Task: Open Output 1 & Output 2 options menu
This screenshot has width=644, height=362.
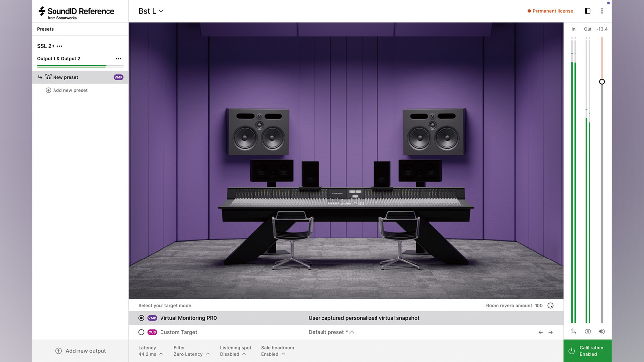Action: [118, 59]
